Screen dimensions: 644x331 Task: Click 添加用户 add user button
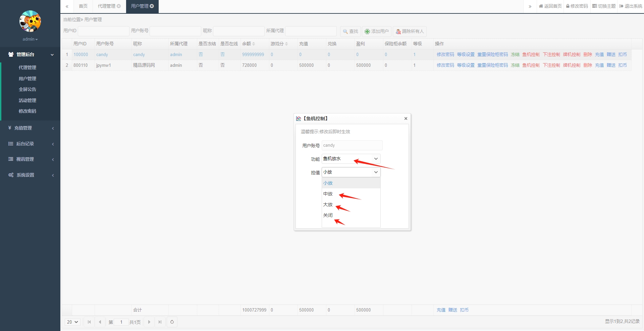pos(377,31)
